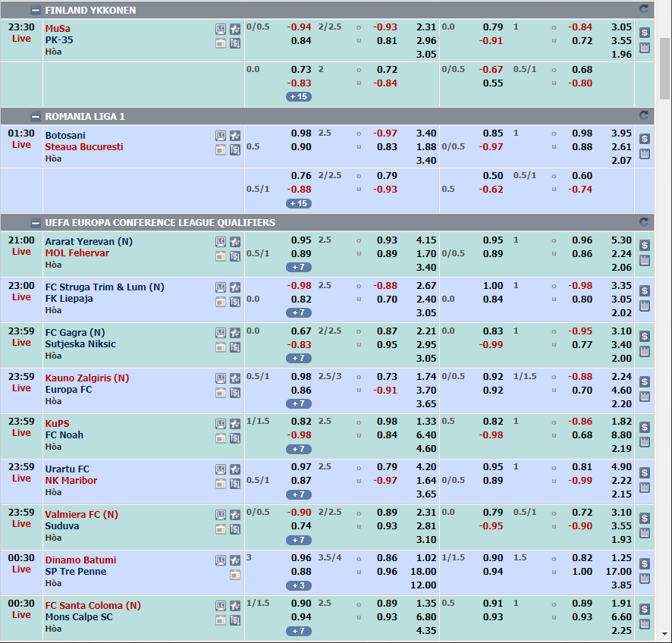
Task: Open live centre for FC Gagra match
Action: (x=220, y=333)
